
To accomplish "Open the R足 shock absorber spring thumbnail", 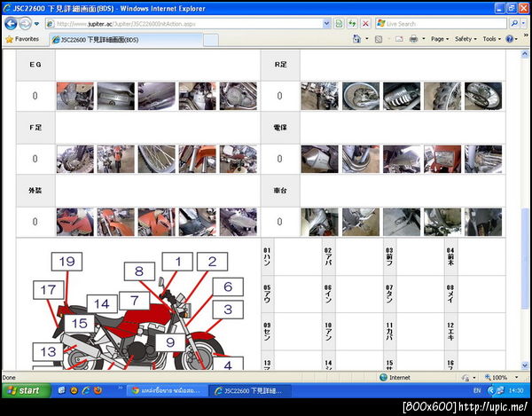I will 402,96.
